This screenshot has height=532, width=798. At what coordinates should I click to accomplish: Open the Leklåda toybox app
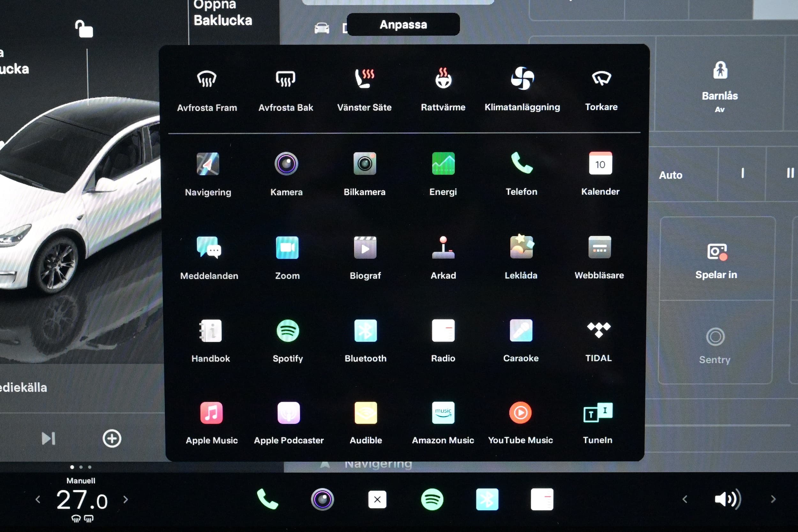coord(521,248)
